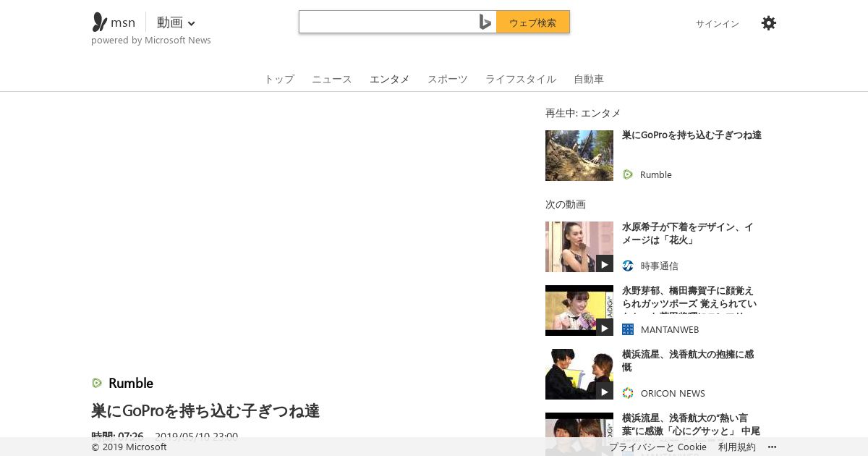Click the © 2019 Microsoft footer text
The image size is (868, 456).
click(129, 447)
